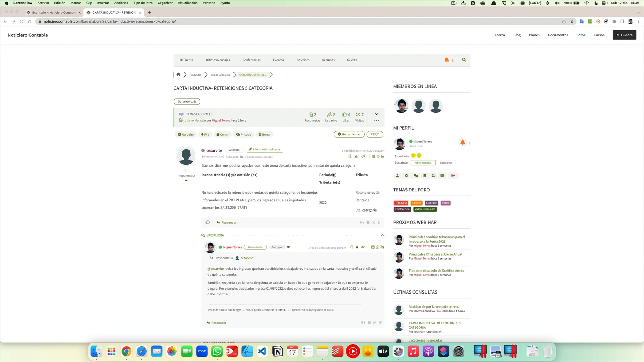Delete cesarvite's post with the trash icon
Image resolution: width=644 pixels, height=362 pixels.
[x=379, y=223]
